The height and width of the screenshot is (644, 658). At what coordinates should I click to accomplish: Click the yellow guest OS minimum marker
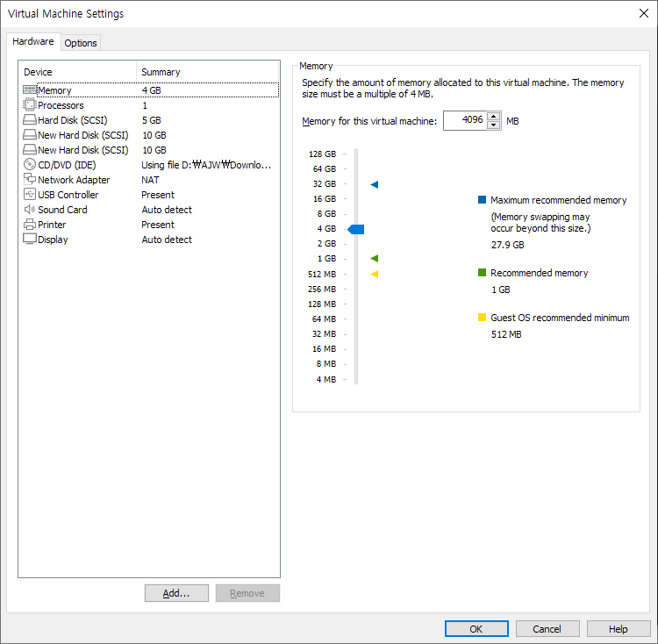375,274
